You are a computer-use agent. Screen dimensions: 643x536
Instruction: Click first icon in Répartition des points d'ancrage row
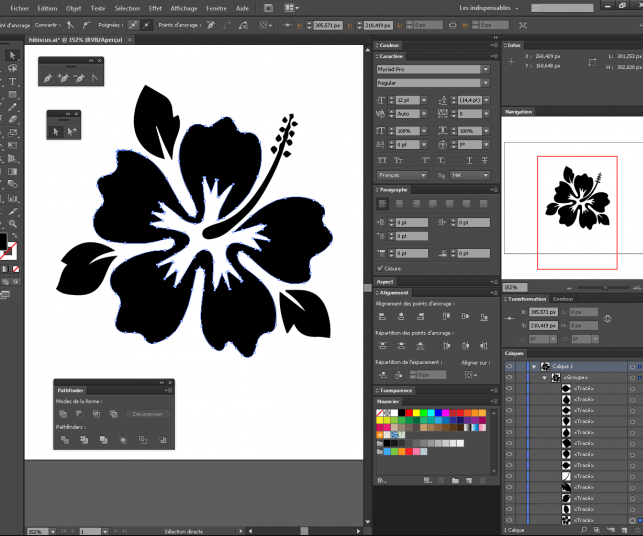click(x=382, y=345)
